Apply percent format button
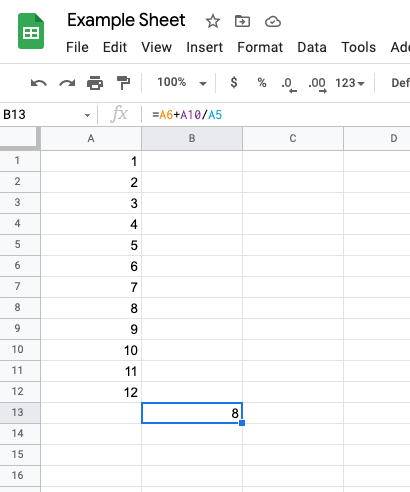 pyautogui.click(x=262, y=82)
